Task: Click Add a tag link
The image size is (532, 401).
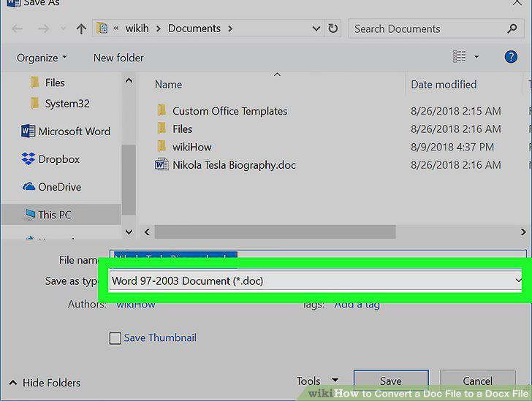Action: (357, 305)
